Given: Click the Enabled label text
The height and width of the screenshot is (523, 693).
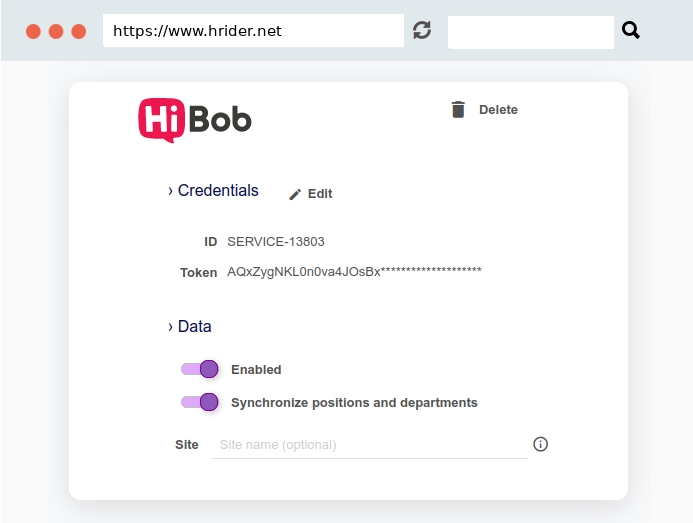Looking at the screenshot, I should click(256, 370).
